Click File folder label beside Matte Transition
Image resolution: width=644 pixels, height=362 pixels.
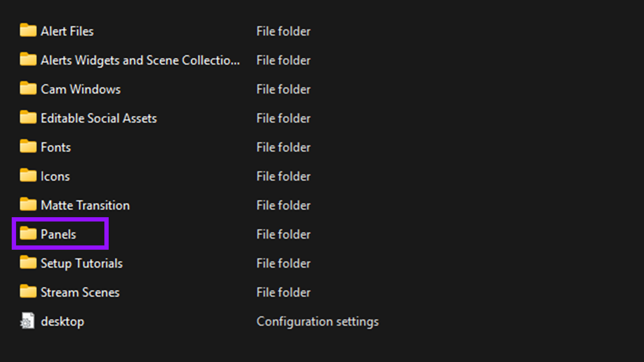click(283, 205)
